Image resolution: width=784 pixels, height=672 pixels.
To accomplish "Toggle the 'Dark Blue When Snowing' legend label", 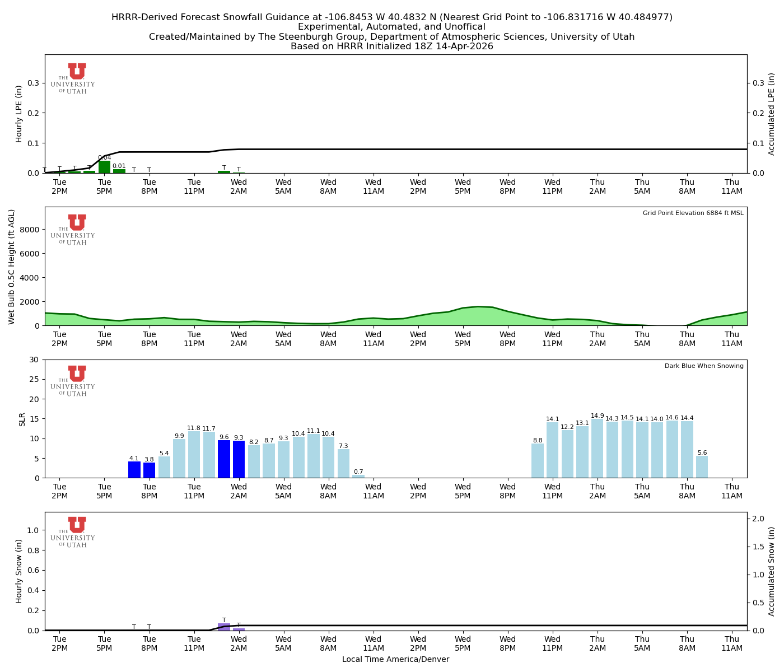I will click(x=703, y=366).
